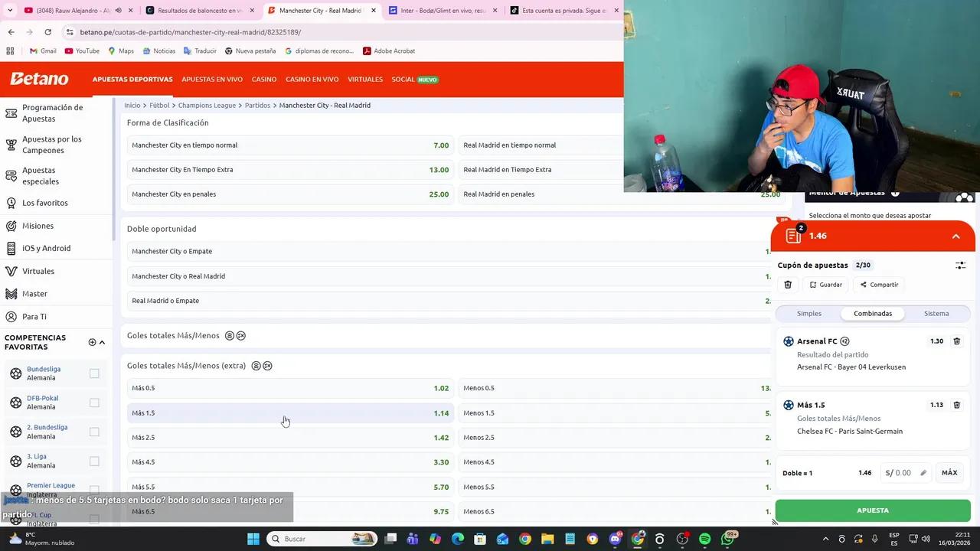This screenshot has height=551, width=980.
Task: Open Windows Start menu
Action: pos(253,539)
